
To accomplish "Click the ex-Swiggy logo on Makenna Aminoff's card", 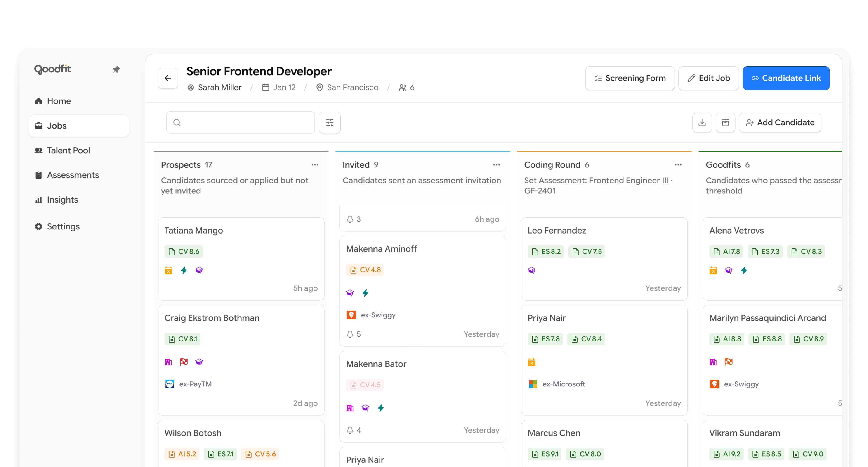I will click(351, 315).
